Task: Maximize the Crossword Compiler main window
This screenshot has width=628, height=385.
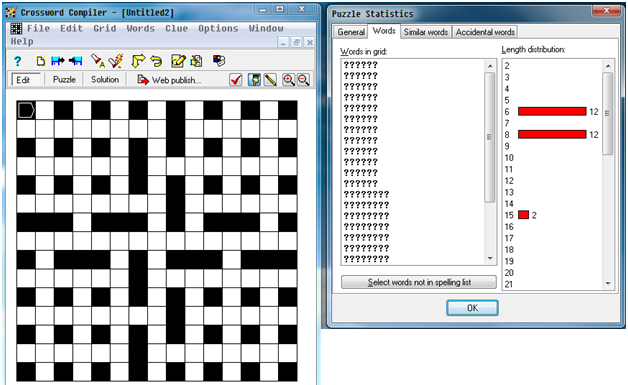Action: pyautogui.click(x=280, y=10)
